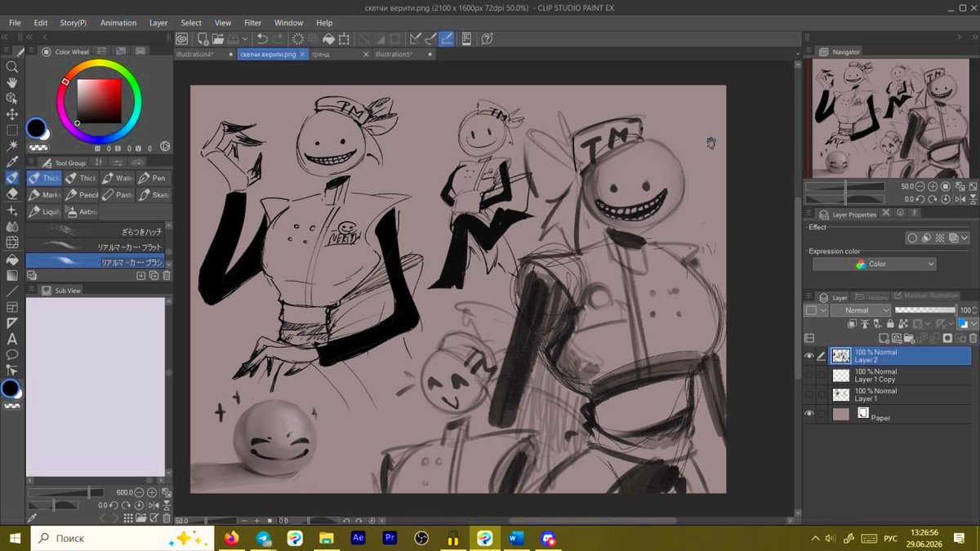Click the New raster layer icon
Viewport: 980px width, 551px height.
point(883,338)
